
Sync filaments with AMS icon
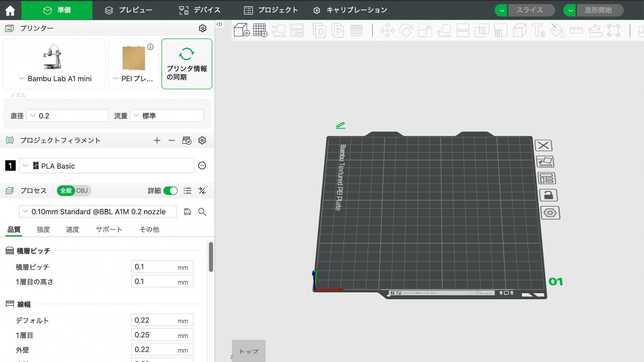click(187, 140)
